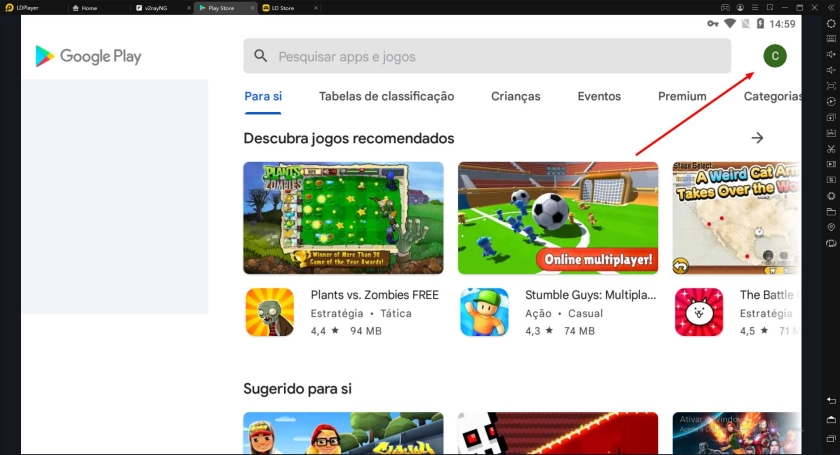Open the operation recorder sidebar icon

pyautogui.click(x=831, y=101)
